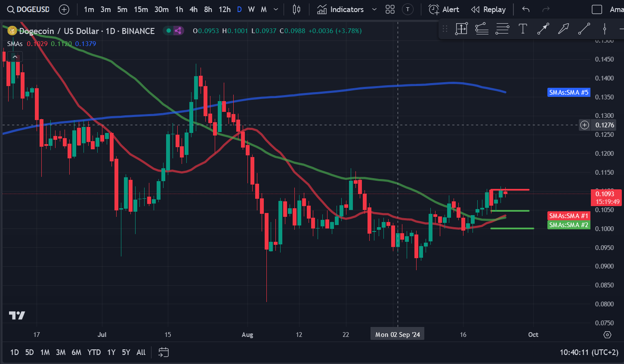This screenshot has width=624, height=364.
Task: Select the outlined arrow drawing tool
Action: [563, 29]
